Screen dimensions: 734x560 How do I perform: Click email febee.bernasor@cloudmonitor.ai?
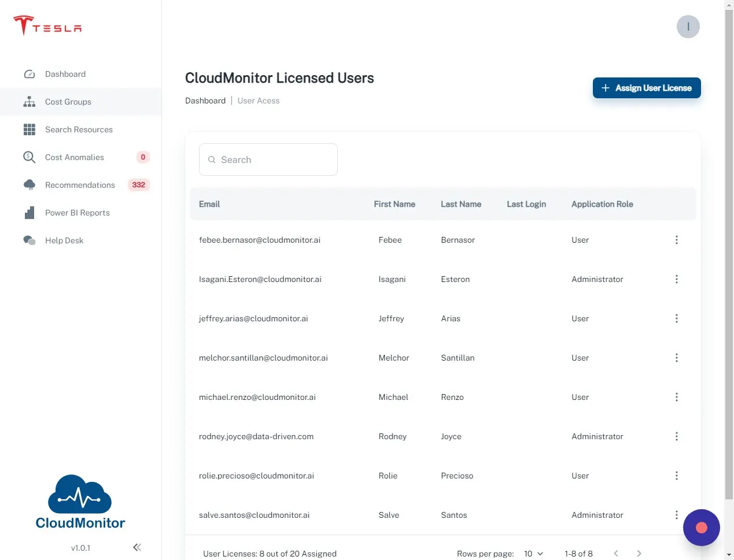tap(260, 240)
